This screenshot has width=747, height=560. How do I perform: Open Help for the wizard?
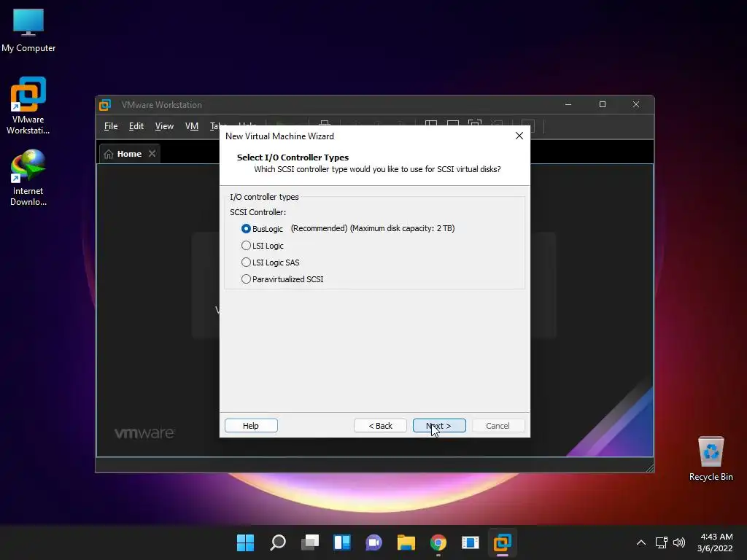[x=251, y=426]
